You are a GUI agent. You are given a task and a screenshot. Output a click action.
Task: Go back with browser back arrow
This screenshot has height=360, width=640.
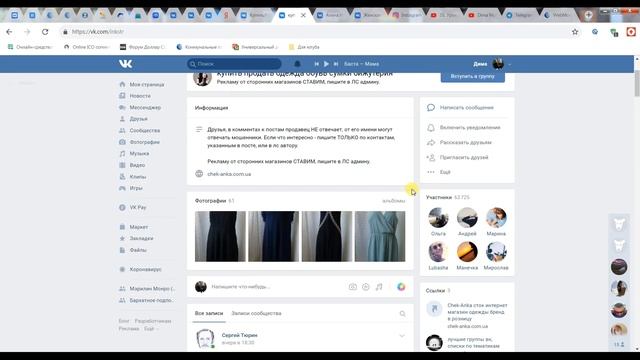pos(9,32)
